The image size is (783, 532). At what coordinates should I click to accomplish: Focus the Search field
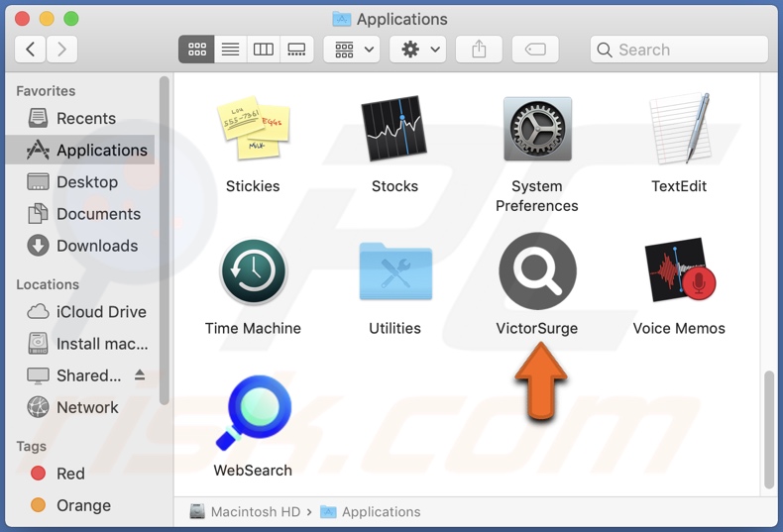click(679, 50)
